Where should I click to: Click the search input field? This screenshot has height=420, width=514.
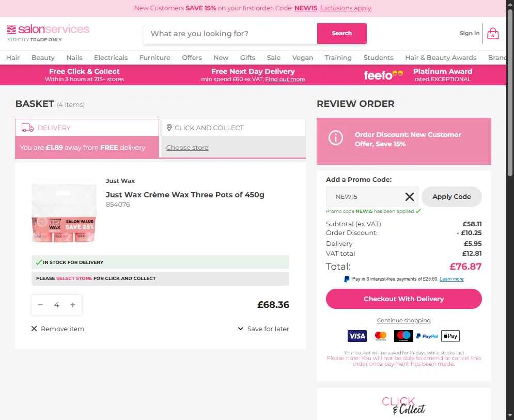[x=230, y=34]
